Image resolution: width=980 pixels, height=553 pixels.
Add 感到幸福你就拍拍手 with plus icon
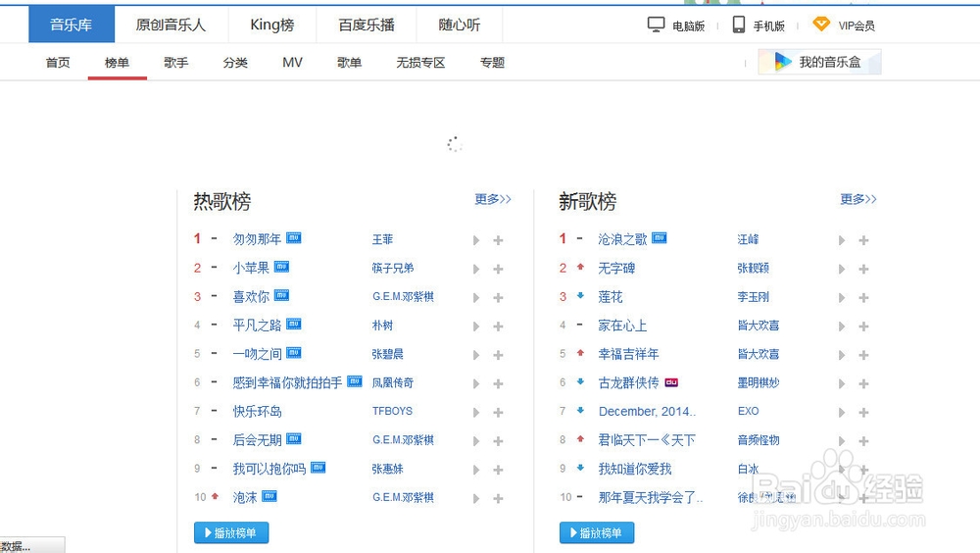point(498,383)
